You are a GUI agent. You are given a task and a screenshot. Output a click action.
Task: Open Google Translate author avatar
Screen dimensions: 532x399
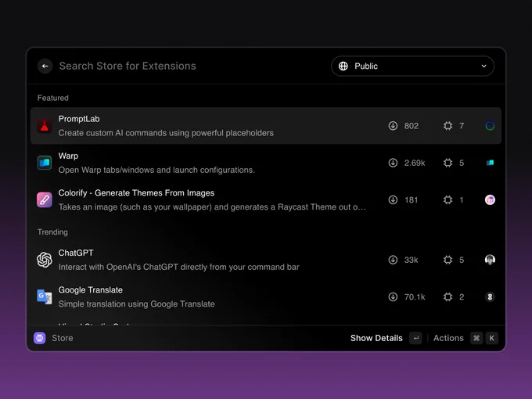pyautogui.click(x=490, y=297)
